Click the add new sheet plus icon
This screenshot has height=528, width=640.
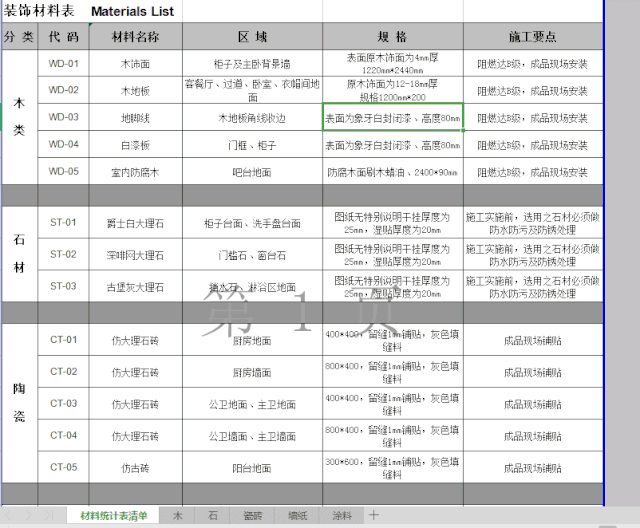[374, 515]
